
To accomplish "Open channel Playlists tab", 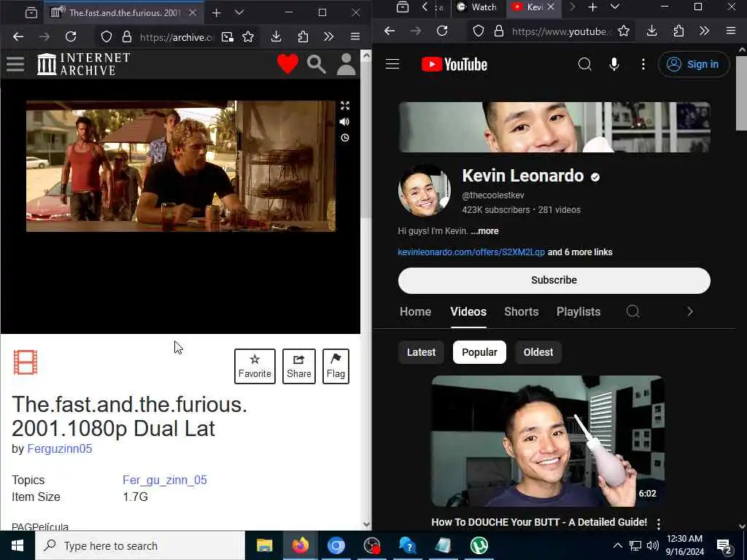I will 578,312.
